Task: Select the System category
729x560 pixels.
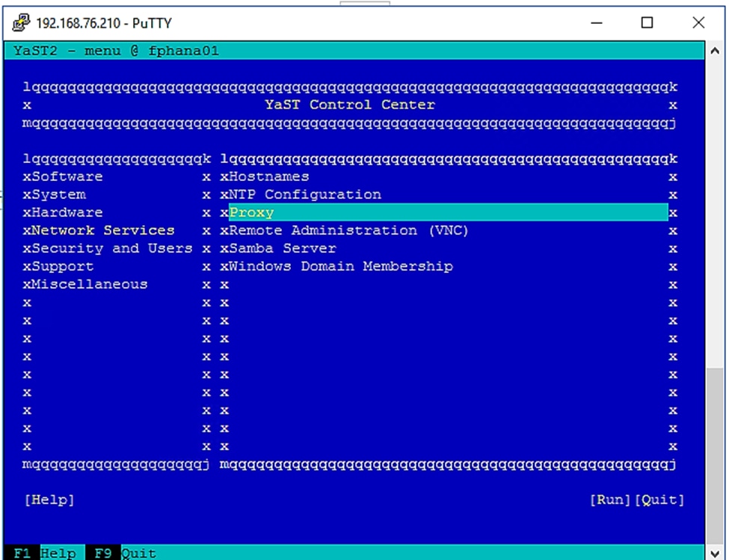Action: (58, 194)
